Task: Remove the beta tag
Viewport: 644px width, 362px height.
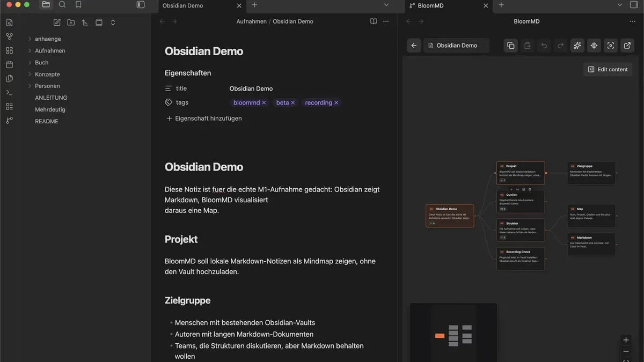Action: tap(292, 102)
